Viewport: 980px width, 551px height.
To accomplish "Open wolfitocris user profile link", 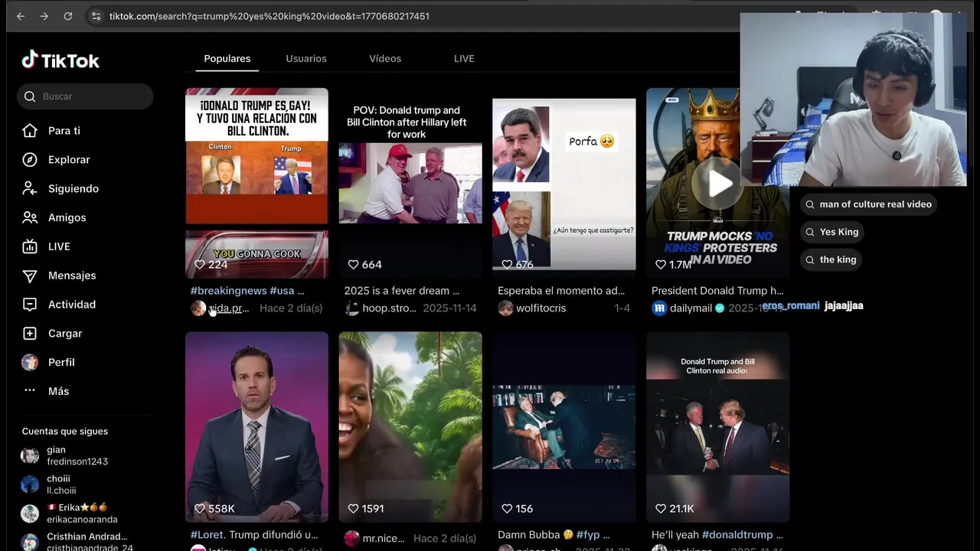I will pos(541,308).
